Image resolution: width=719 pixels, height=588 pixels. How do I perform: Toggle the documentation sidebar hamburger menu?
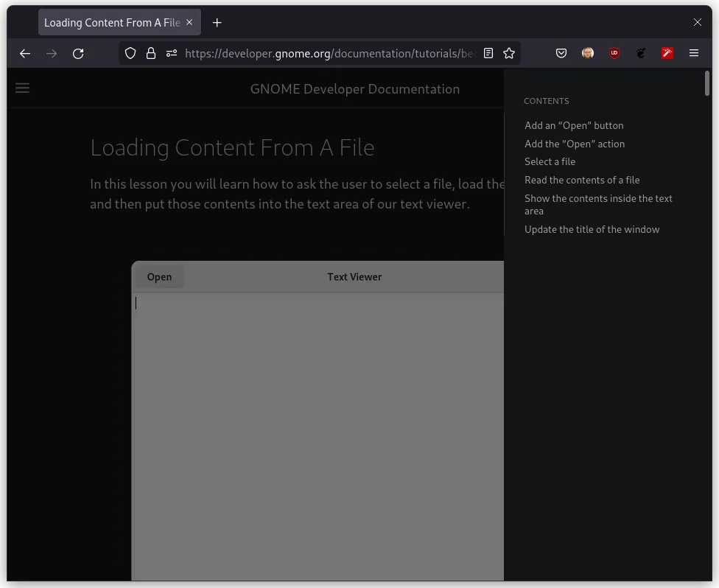22,88
